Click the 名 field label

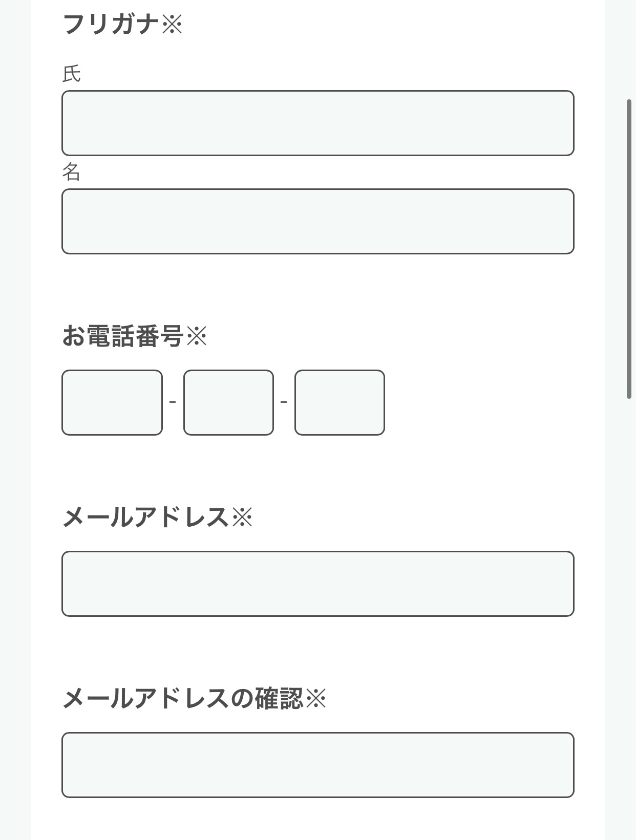[x=71, y=172]
